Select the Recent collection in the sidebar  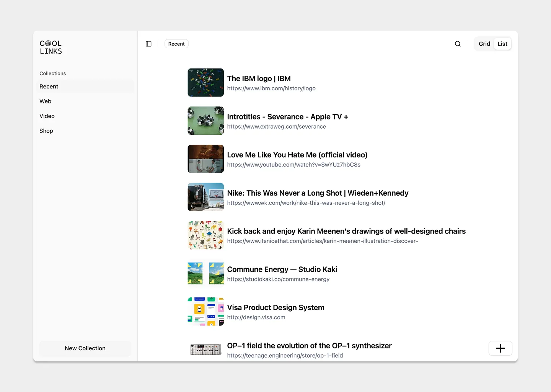(x=85, y=87)
